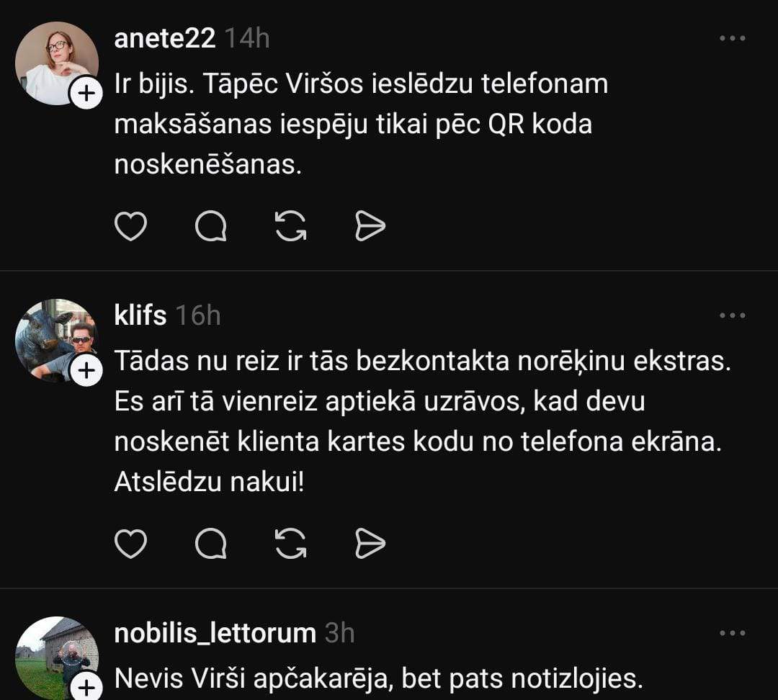The image size is (778, 700).
Task: Expand the three-dot menu on klifs's post
Action: coord(733,315)
